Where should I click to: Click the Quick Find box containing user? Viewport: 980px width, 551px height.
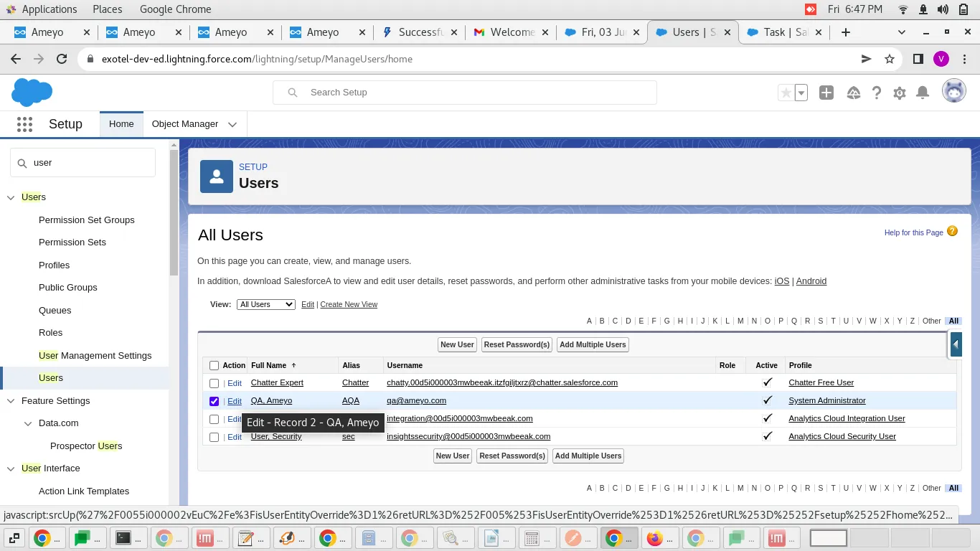click(83, 163)
